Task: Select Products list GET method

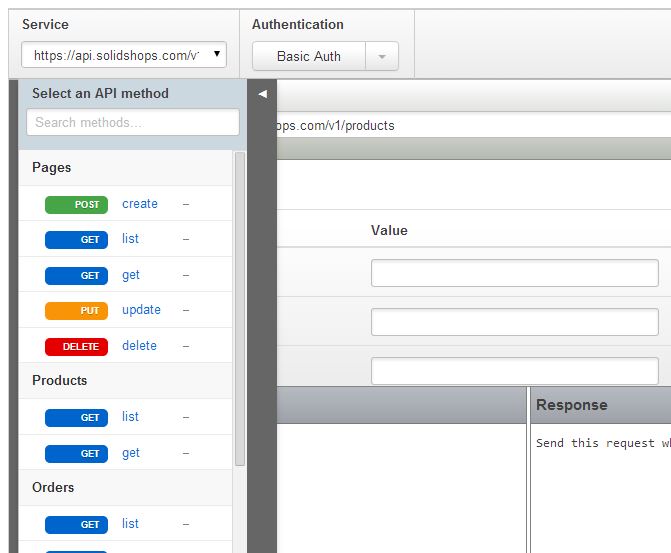Action: point(130,416)
